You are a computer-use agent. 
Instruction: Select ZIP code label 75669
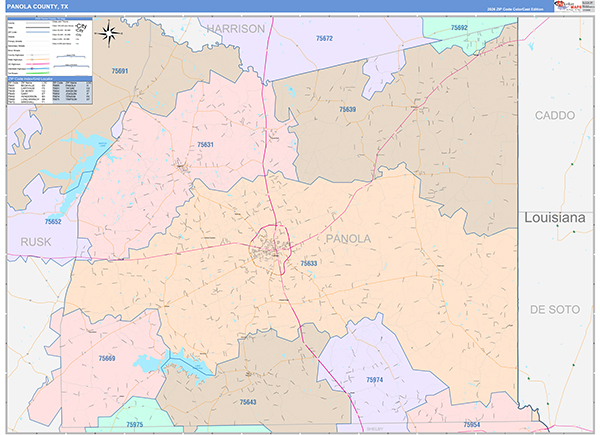107,358
